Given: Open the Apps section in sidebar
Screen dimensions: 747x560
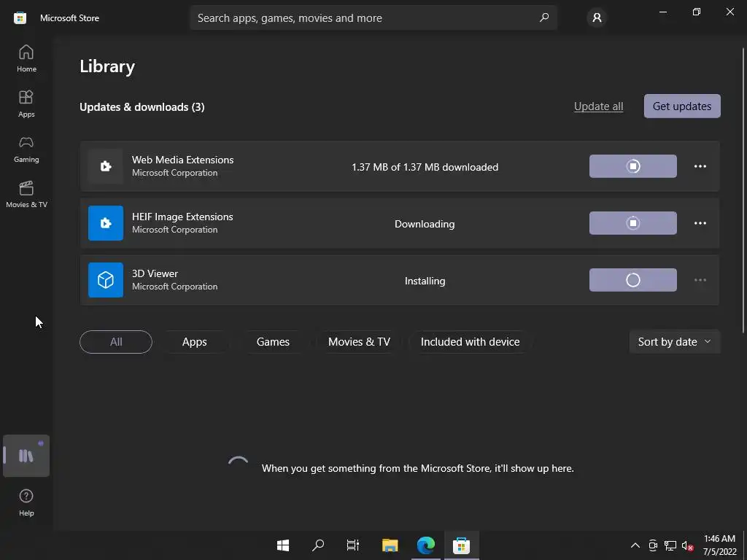Looking at the screenshot, I should point(26,104).
